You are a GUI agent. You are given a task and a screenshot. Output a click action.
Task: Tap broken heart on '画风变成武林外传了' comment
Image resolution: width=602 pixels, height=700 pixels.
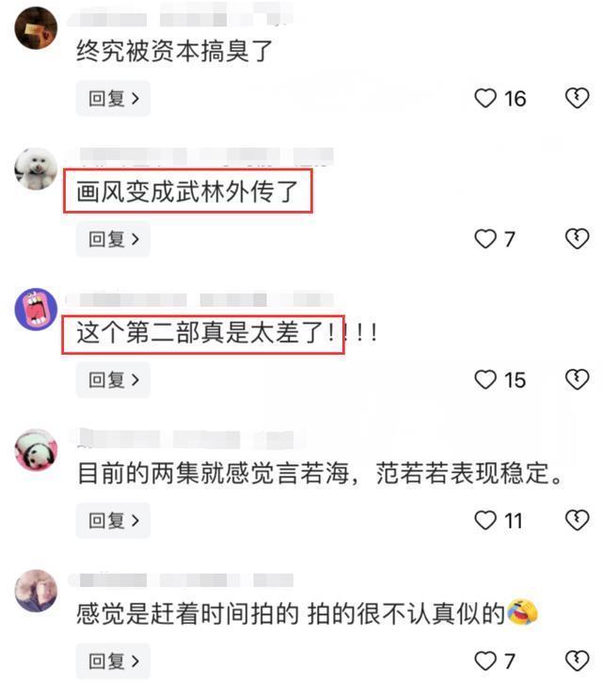(x=577, y=238)
